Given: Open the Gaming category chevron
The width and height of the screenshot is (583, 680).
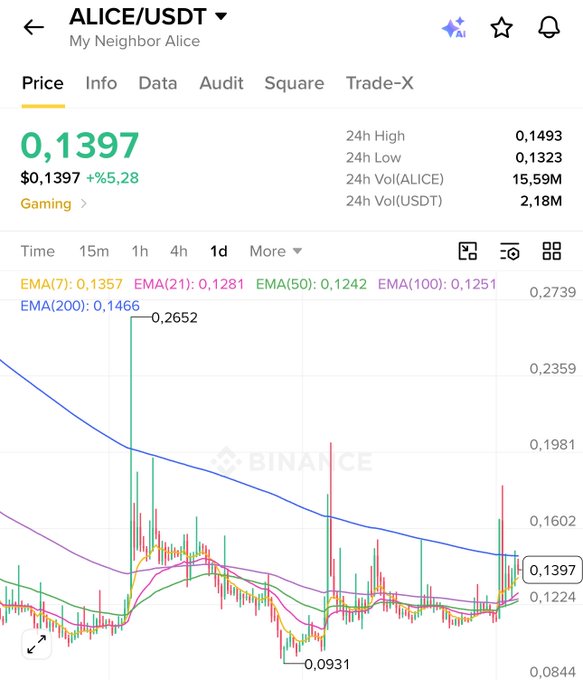Looking at the screenshot, I should (x=84, y=203).
